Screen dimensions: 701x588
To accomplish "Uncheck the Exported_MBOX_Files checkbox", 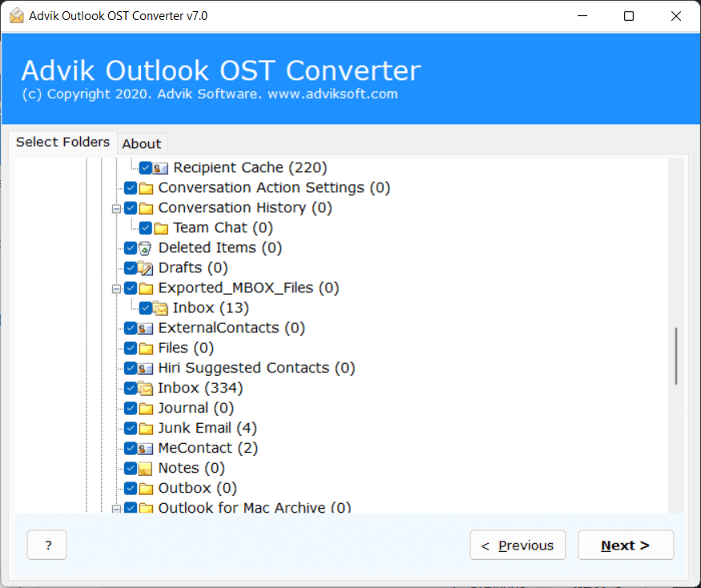I will click(131, 288).
